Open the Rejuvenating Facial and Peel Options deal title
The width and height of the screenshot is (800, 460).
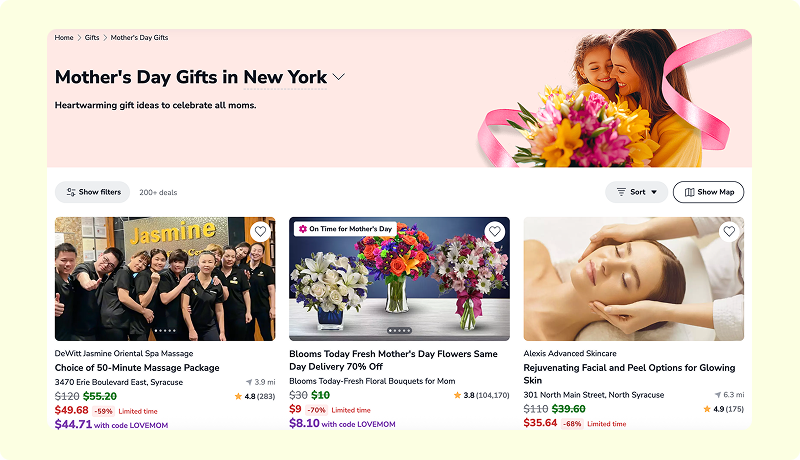coord(629,374)
